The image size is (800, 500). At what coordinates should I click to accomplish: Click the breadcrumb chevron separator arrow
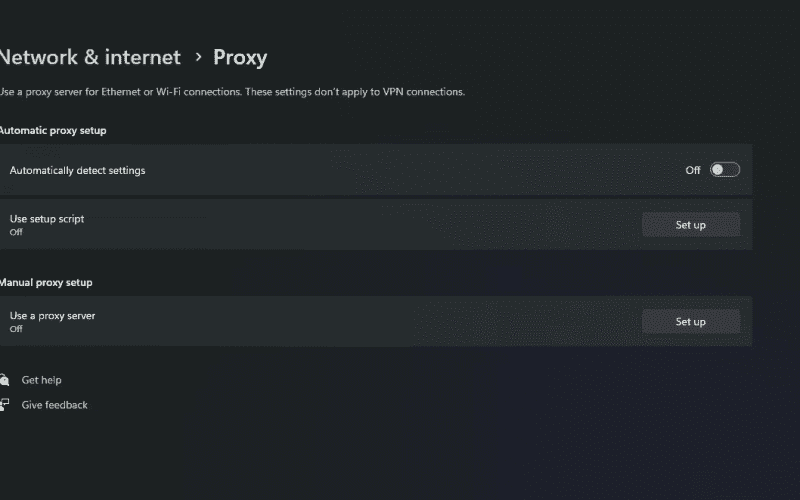198,57
